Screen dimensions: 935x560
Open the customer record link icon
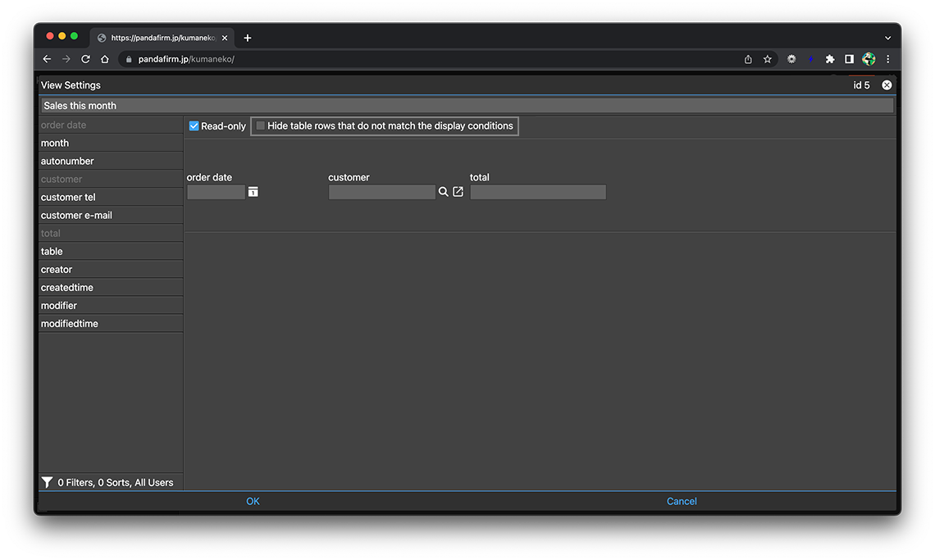pyautogui.click(x=458, y=192)
